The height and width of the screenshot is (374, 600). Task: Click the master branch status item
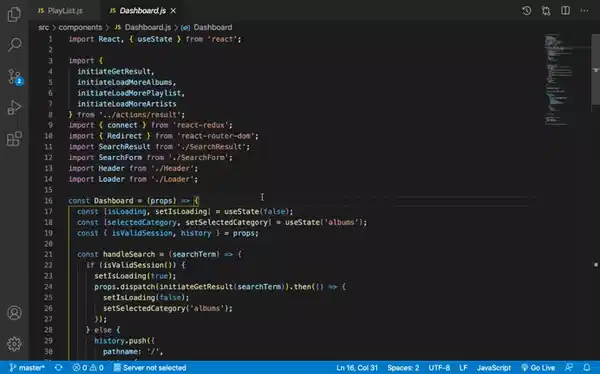[x=27, y=368]
